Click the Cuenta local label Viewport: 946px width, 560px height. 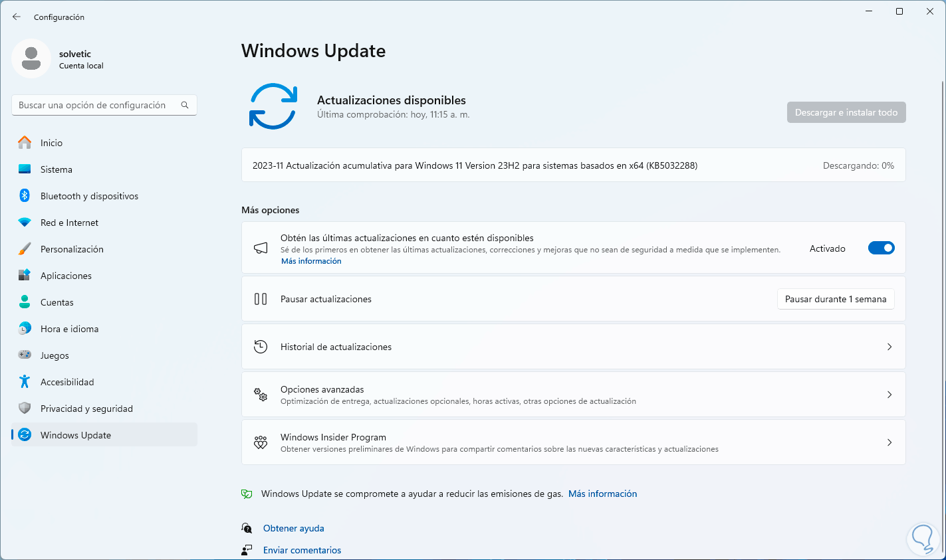pos(81,66)
